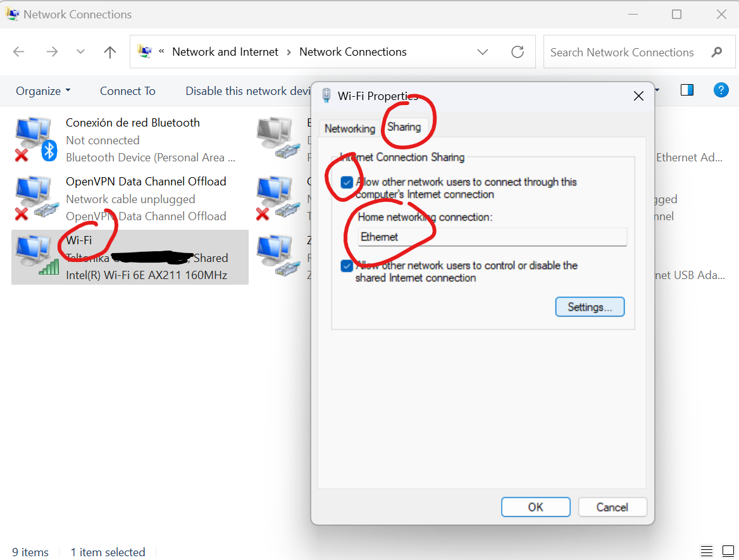Uncheck Allow users to control shared connection
The image size is (739, 560).
click(347, 266)
